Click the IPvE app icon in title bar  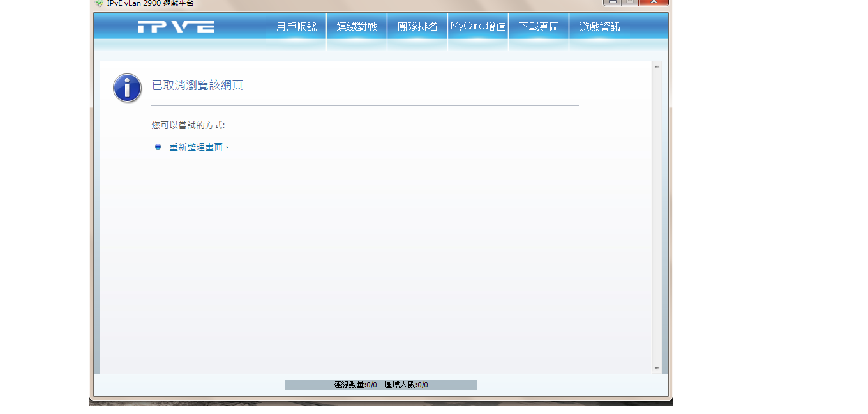pyautogui.click(x=99, y=3)
